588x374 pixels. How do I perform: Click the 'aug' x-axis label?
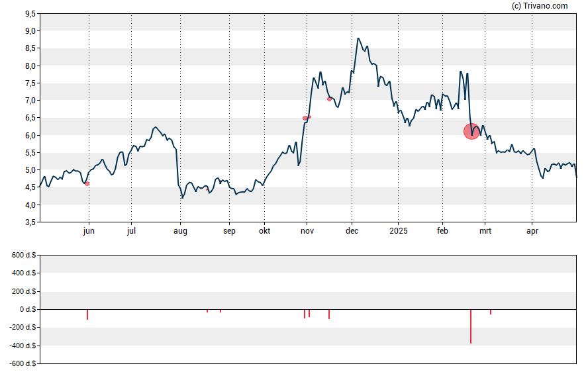pyautogui.click(x=180, y=231)
